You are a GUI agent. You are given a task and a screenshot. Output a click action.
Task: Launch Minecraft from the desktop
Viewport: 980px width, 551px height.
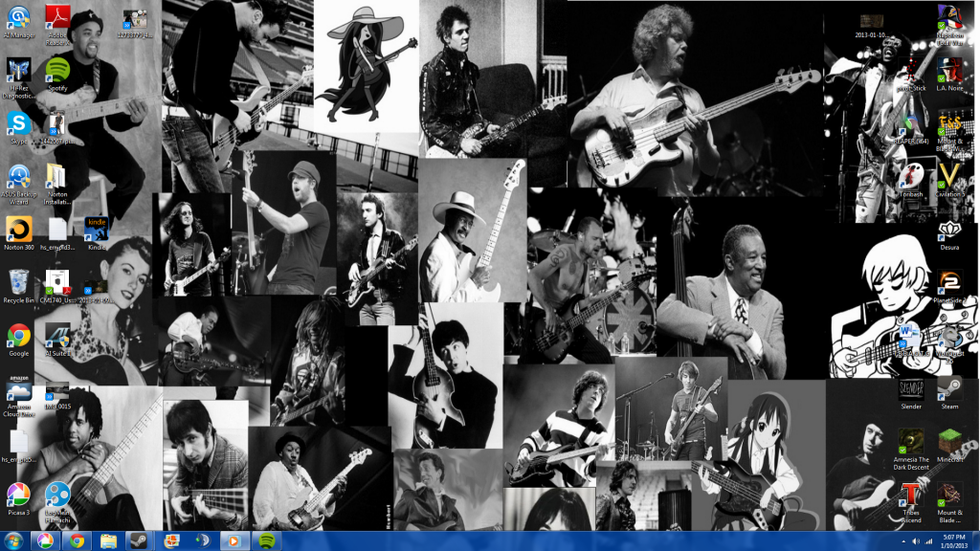949,446
